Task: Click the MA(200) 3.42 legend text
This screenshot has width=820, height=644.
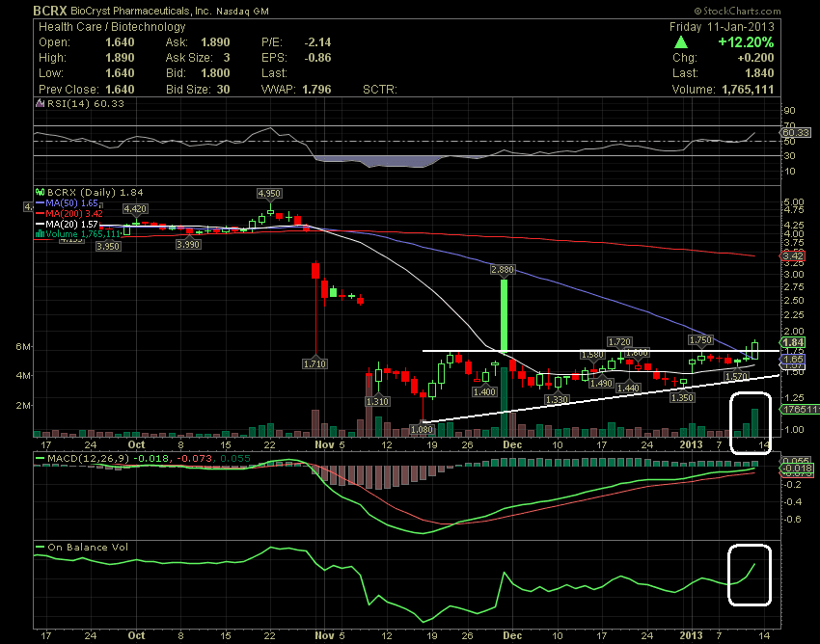Action: 73,214
